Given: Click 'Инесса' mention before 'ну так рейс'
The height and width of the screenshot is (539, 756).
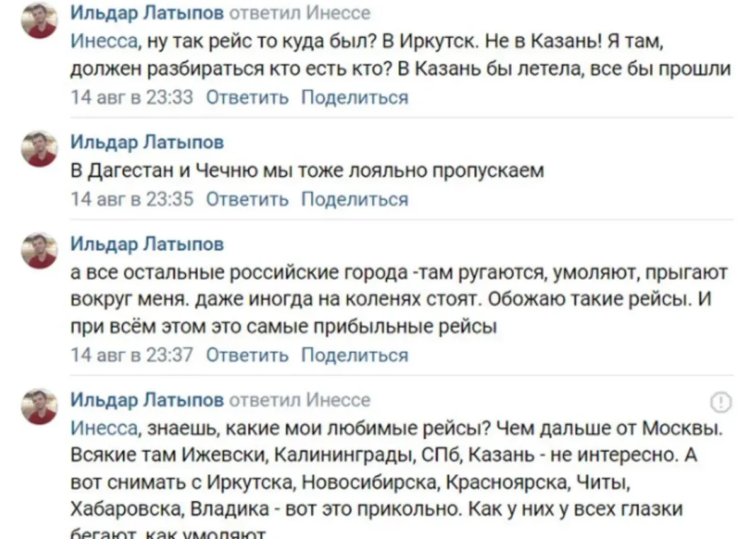Looking at the screenshot, I should click(103, 41).
